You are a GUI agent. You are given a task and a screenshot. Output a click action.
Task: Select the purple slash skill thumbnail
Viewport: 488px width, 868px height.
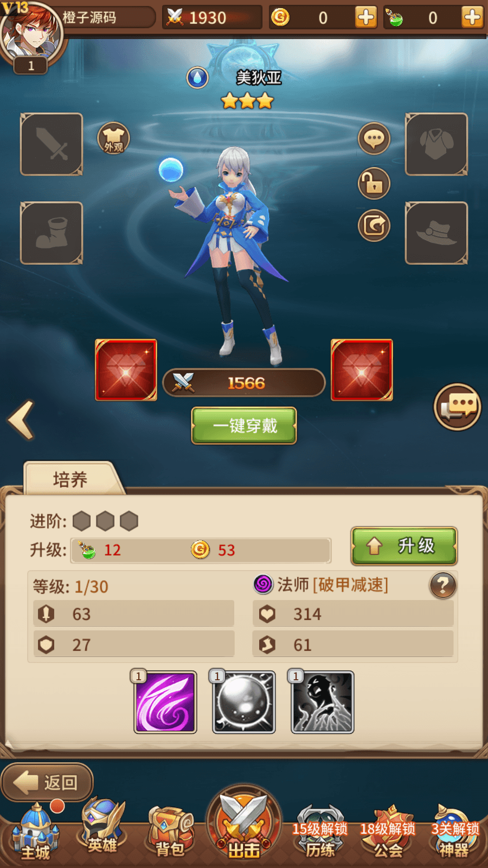click(165, 702)
